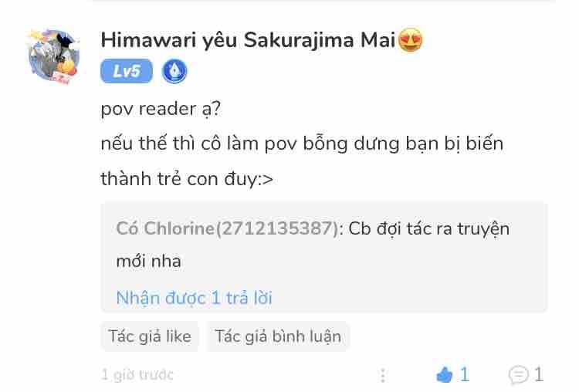Click the reply count beside the speech bubble
Screen dimensions: 579x392
539,375
